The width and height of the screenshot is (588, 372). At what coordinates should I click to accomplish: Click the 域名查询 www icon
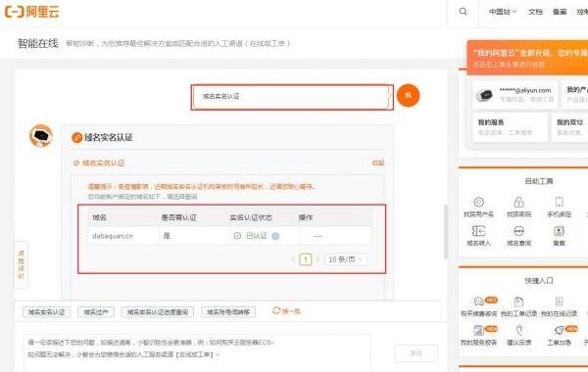pos(518,231)
